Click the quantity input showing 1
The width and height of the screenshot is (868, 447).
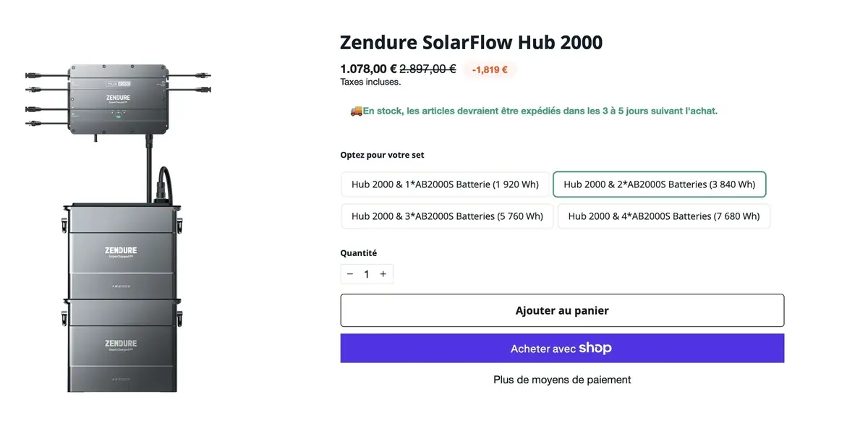click(366, 273)
